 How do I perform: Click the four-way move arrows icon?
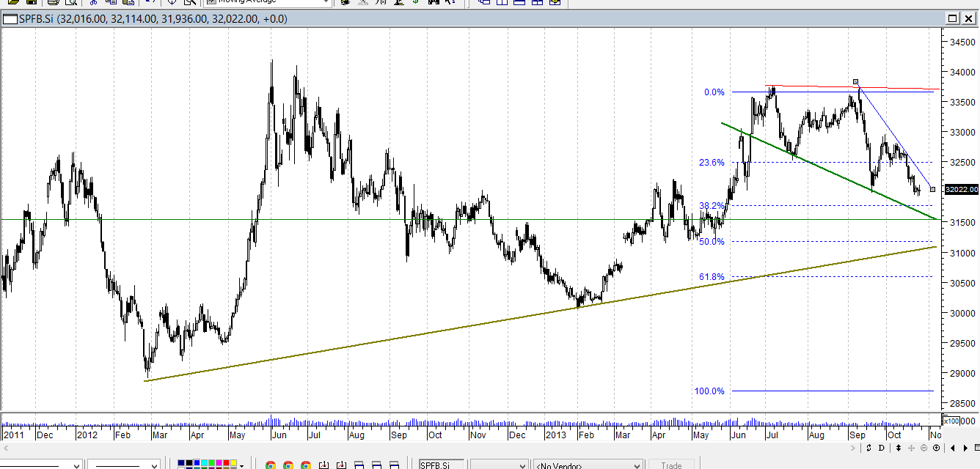[x=911, y=448]
